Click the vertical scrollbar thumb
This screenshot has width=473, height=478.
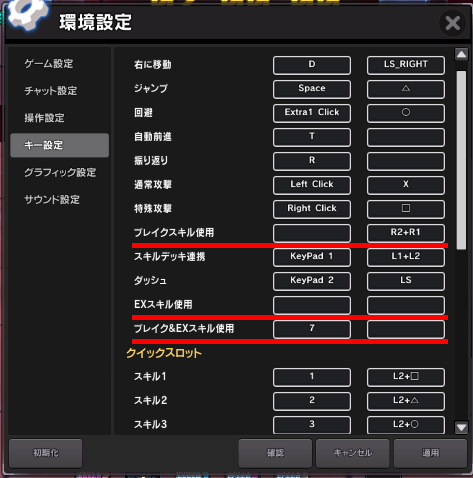(461, 160)
